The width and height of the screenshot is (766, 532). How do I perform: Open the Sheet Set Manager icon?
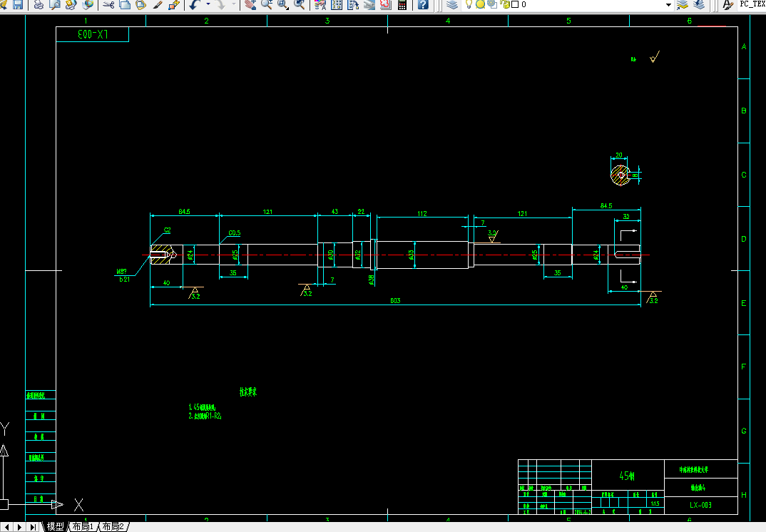pyautogui.click(x=369, y=4)
